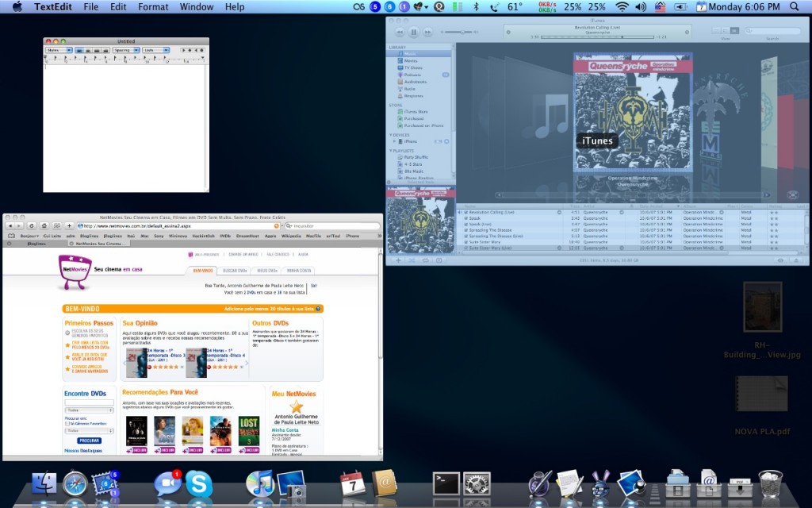
Task: Click the Safari address bar
Action: (178, 226)
